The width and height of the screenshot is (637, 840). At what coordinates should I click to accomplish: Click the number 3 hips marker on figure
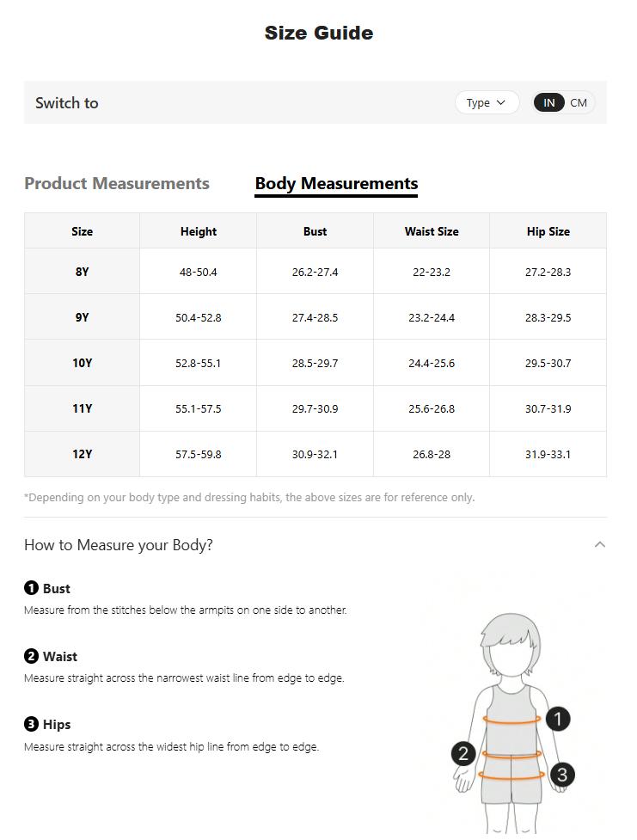(562, 775)
